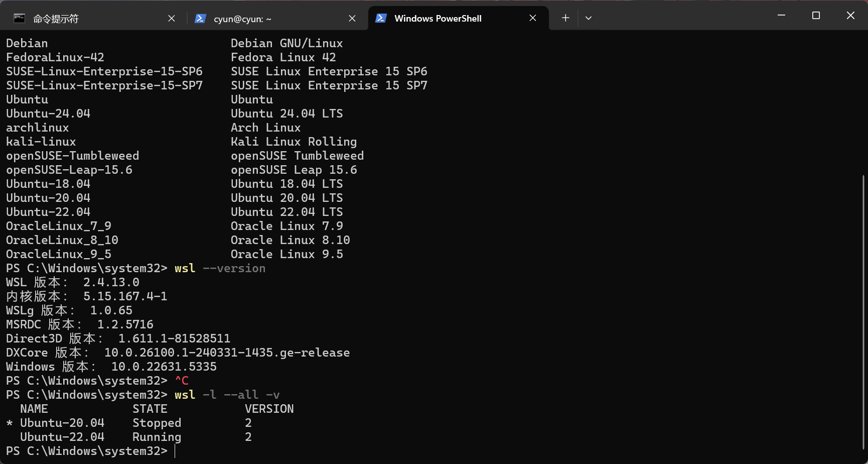
Task: Click the PowerShell icon on active tab
Action: tap(381, 18)
